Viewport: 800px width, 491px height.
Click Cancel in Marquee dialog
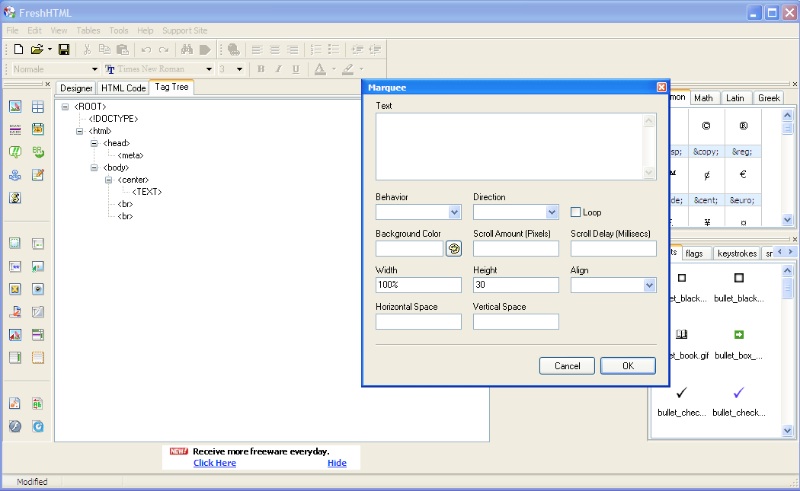567,366
